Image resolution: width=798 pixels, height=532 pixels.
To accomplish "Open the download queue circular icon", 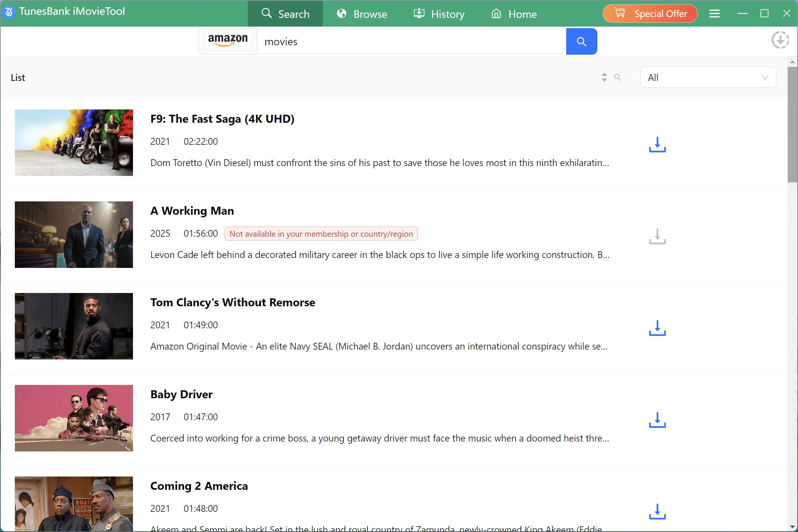I will point(780,40).
